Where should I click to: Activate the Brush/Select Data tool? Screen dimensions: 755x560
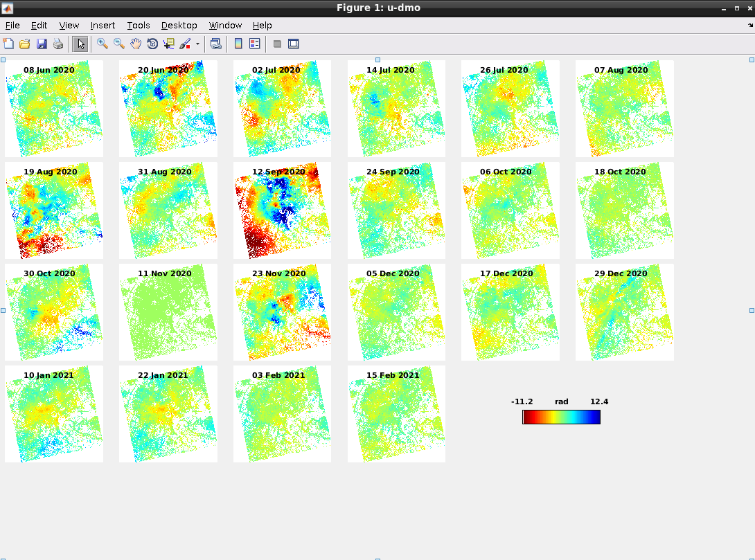[185, 44]
